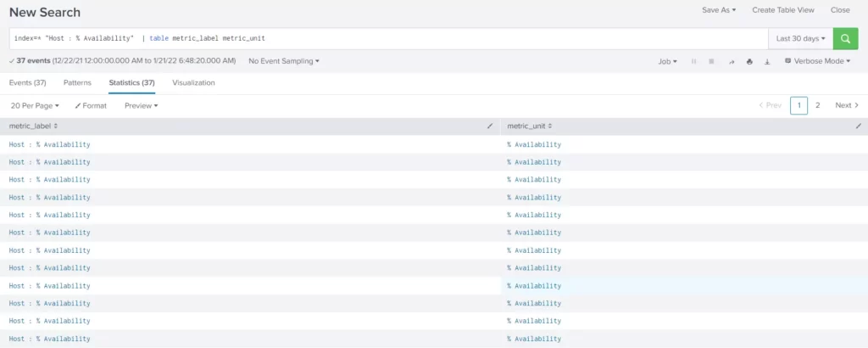Switch to the Patterns tab
868x348 pixels.
tap(77, 82)
